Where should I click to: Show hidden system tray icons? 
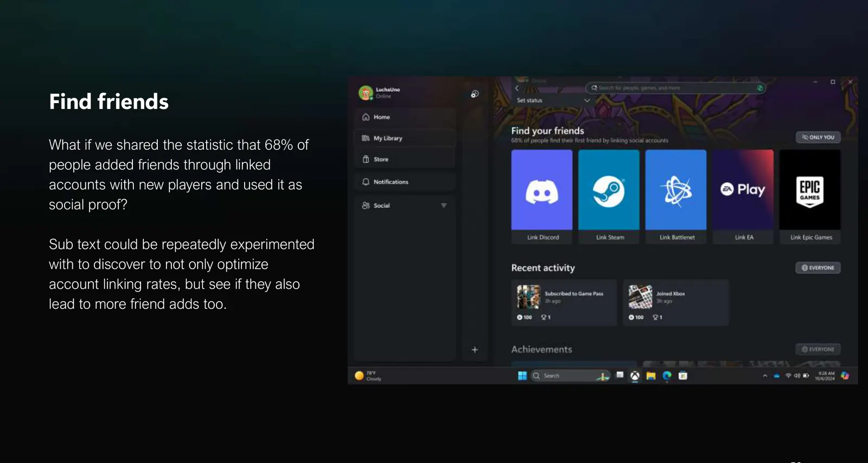click(x=765, y=376)
